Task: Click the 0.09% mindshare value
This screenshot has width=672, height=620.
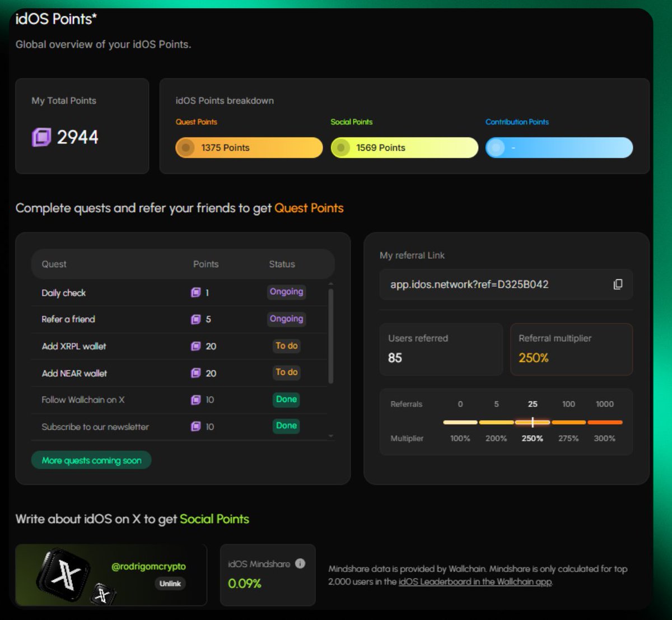Action: point(245,584)
